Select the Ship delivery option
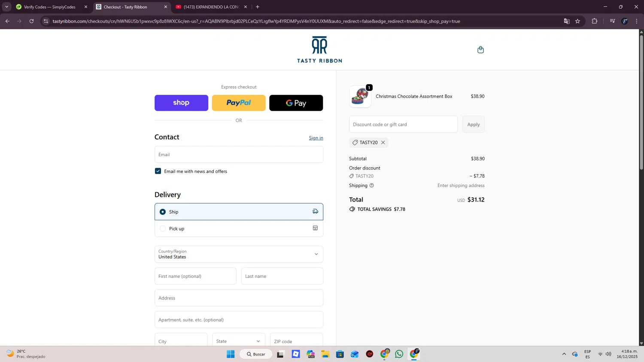Screen dimensions: 644x362 (239, 212)
